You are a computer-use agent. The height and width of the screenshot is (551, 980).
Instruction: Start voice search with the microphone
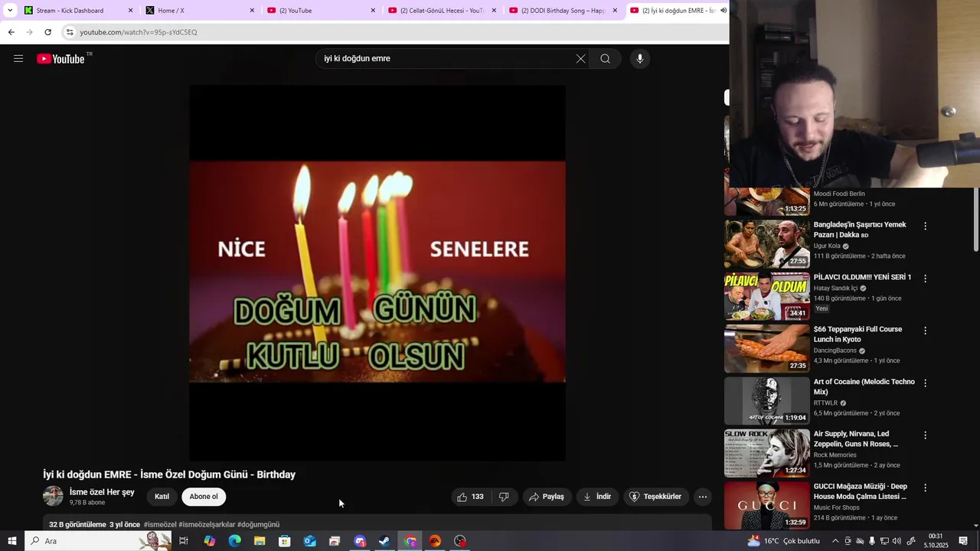pos(640,59)
